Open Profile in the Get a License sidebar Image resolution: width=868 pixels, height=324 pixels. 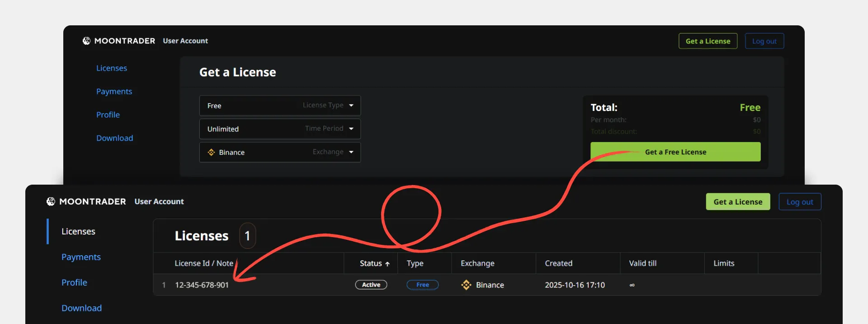click(108, 115)
